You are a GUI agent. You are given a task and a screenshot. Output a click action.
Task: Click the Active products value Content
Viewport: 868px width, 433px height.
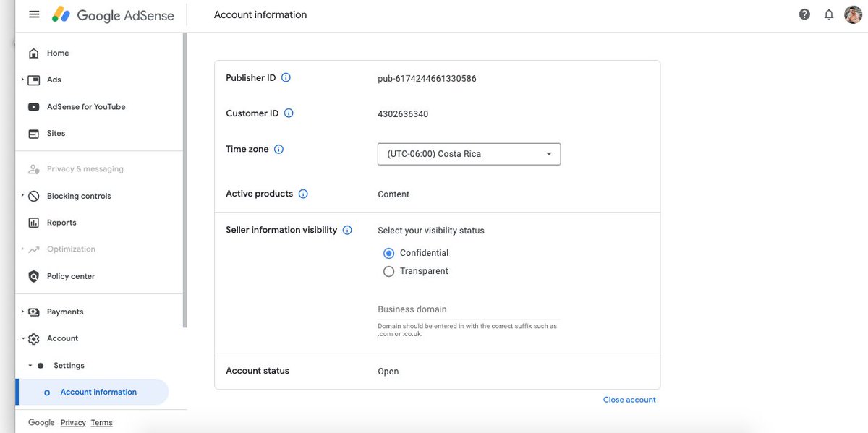pos(393,194)
